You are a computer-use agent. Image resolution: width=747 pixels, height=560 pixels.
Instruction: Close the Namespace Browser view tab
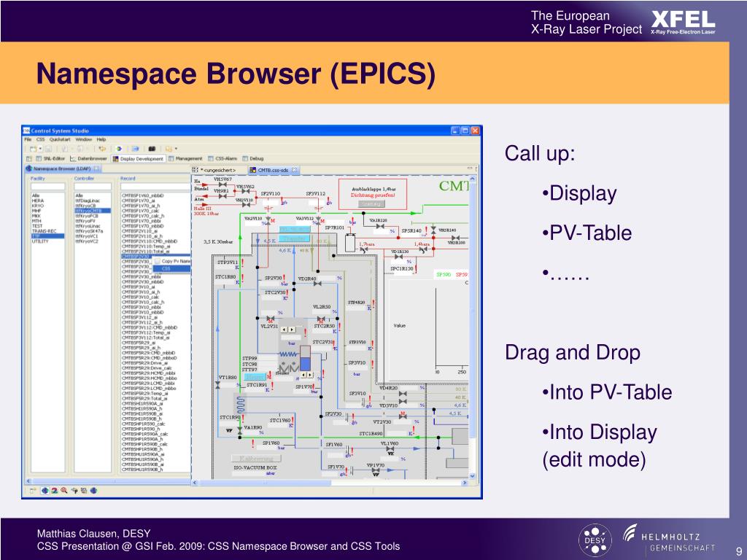click(97, 168)
